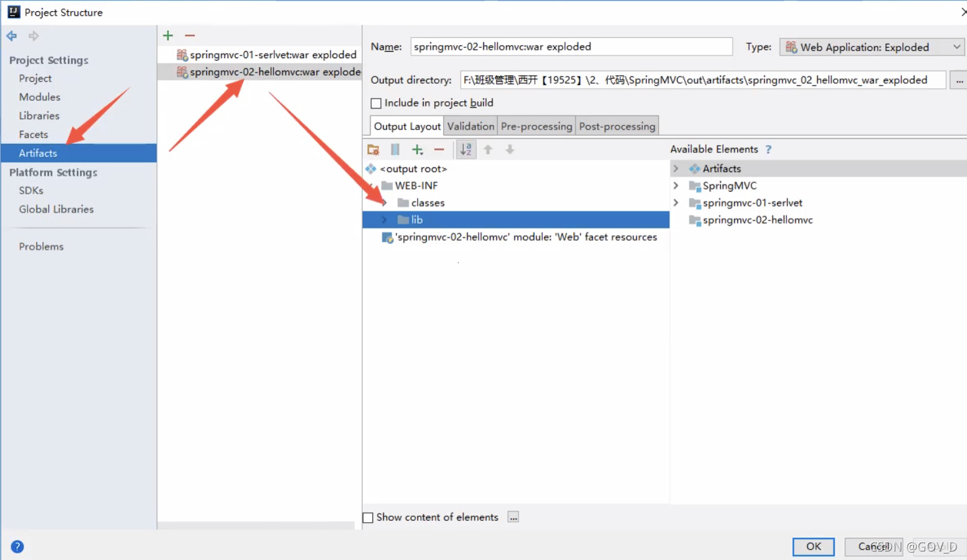The height and width of the screenshot is (560, 967).
Task: Click the Cancel button
Action: coord(875,547)
